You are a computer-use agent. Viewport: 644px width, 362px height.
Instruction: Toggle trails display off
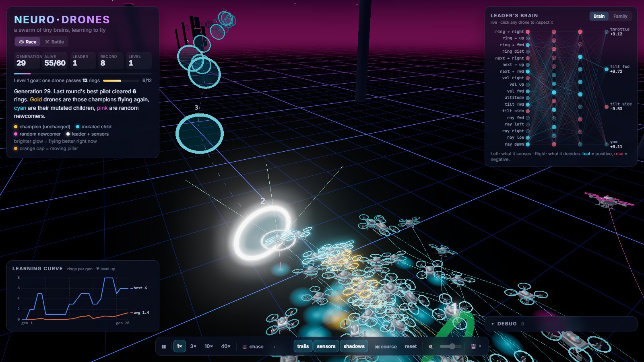coord(303,346)
